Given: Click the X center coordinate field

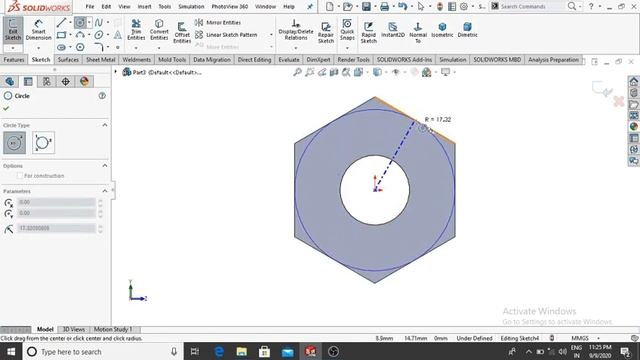Looking at the screenshot, I should click(x=56, y=202).
